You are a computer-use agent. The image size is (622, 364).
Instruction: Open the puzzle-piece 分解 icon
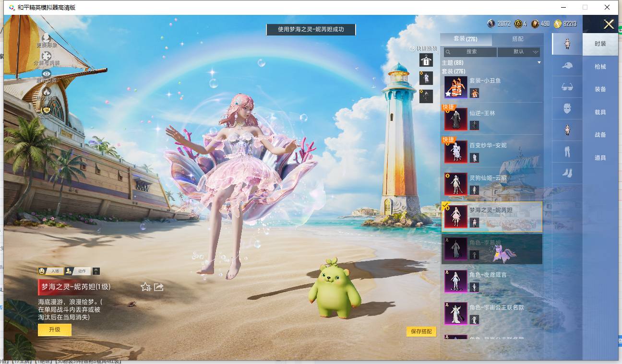point(47,56)
